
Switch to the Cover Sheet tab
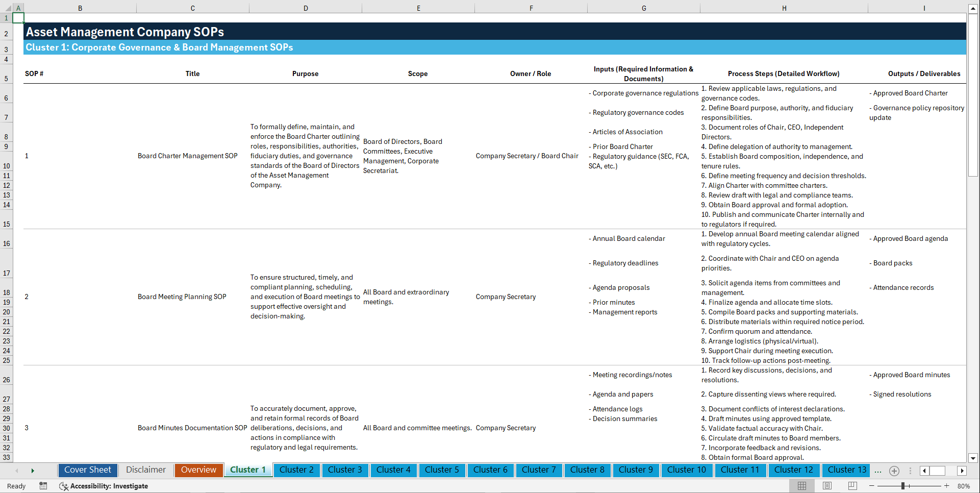[87, 470]
